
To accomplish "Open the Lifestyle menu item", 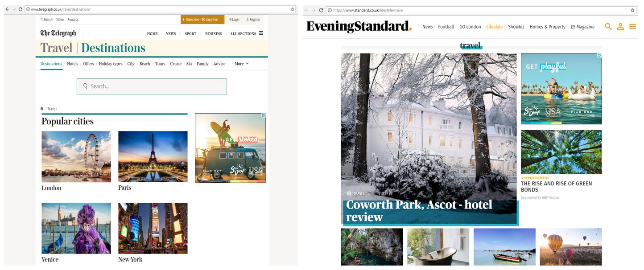I will (x=494, y=27).
